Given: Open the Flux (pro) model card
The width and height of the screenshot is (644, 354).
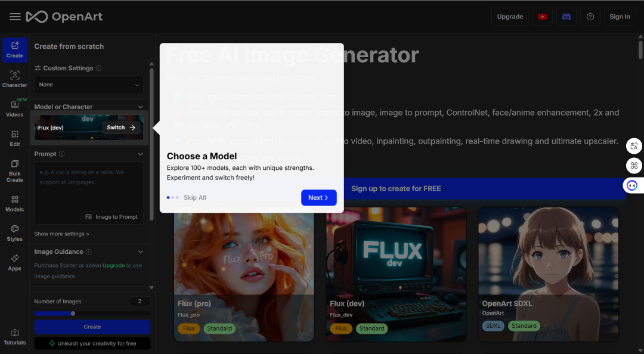Looking at the screenshot, I should coord(244,274).
